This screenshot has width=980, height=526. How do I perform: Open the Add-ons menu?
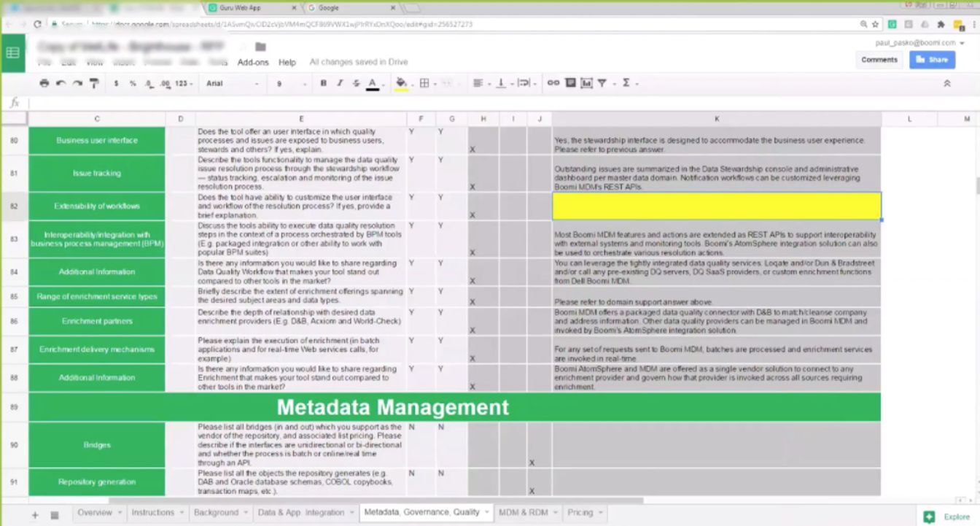coord(253,63)
